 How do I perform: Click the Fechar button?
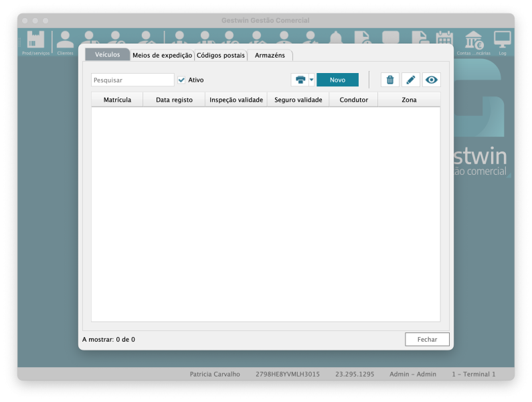click(427, 340)
